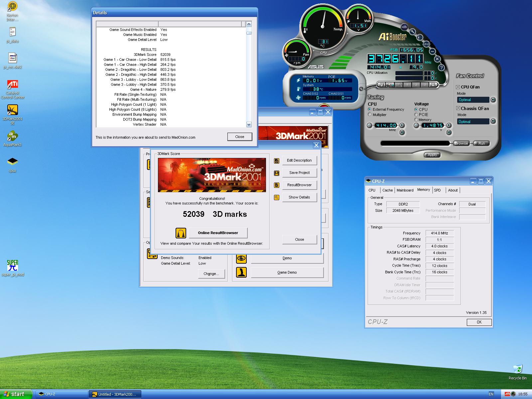The height and width of the screenshot is (399, 532).
Task: Increase voltage with plus button
Action: pos(449,125)
